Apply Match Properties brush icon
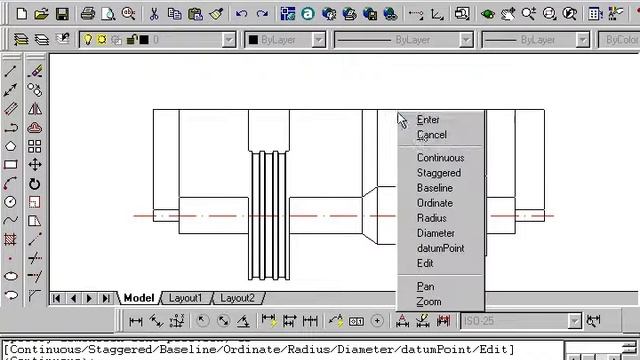Screen dimensions: 640x360 pos(216,14)
